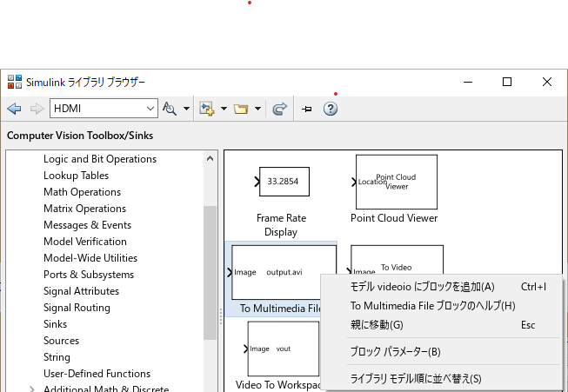568x392 pixels.
Task: Select Sources in the library tree
Action: pos(61,341)
